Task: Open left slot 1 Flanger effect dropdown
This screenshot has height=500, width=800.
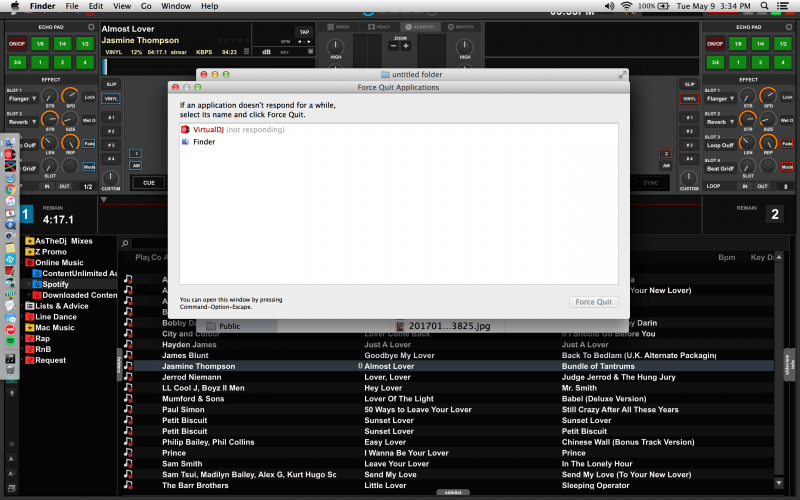Action: pyautogui.click(x=22, y=98)
